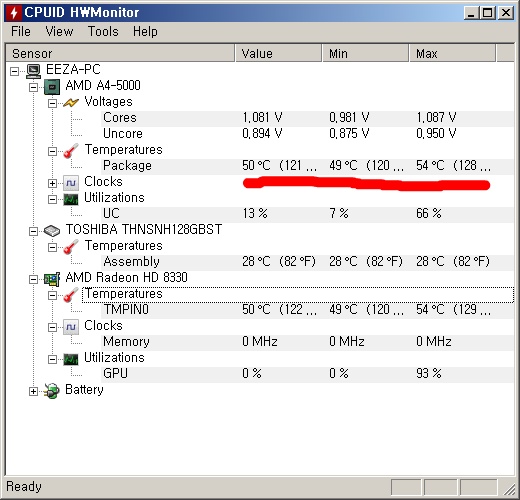Open the Tools menu
Viewport: 520px width, 500px height.
[x=103, y=32]
